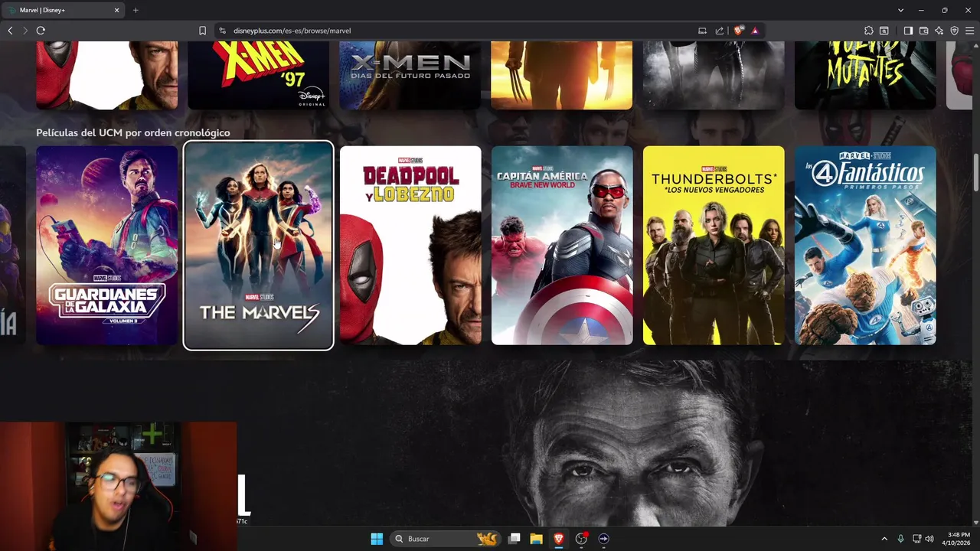Open Task View on the taskbar
Image resolution: width=980 pixels, height=551 pixels.
coord(514,539)
